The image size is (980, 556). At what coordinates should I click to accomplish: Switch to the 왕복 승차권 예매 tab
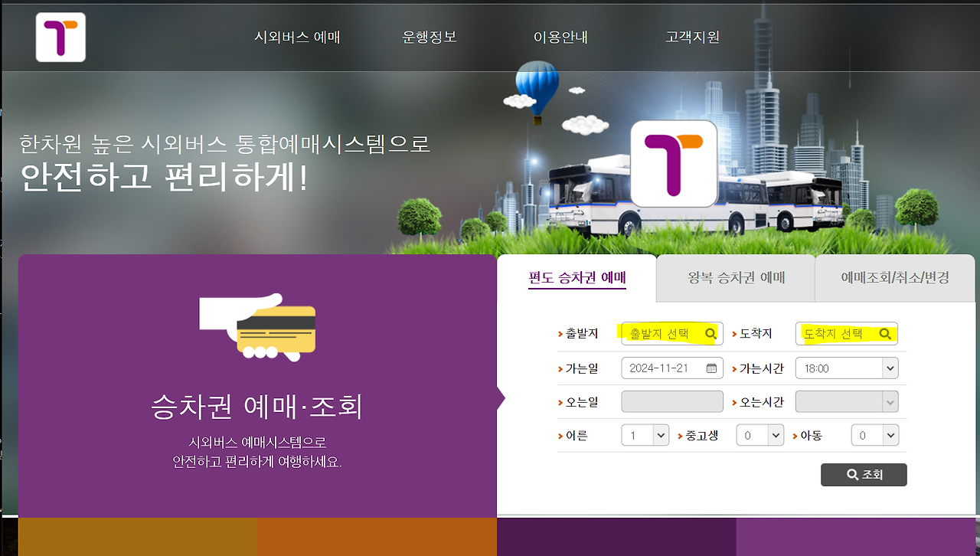pyautogui.click(x=734, y=278)
